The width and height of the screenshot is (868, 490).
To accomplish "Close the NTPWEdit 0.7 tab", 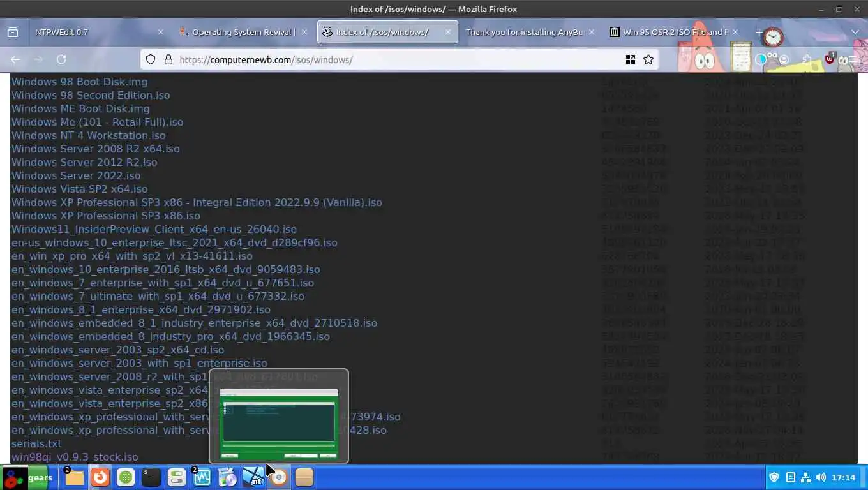I will (x=160, y=32).
